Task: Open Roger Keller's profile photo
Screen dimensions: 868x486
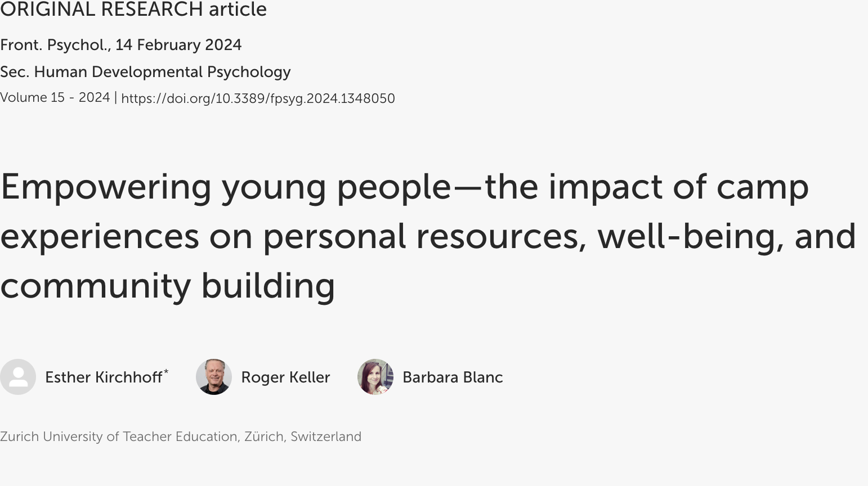Action: pos(214,377)
